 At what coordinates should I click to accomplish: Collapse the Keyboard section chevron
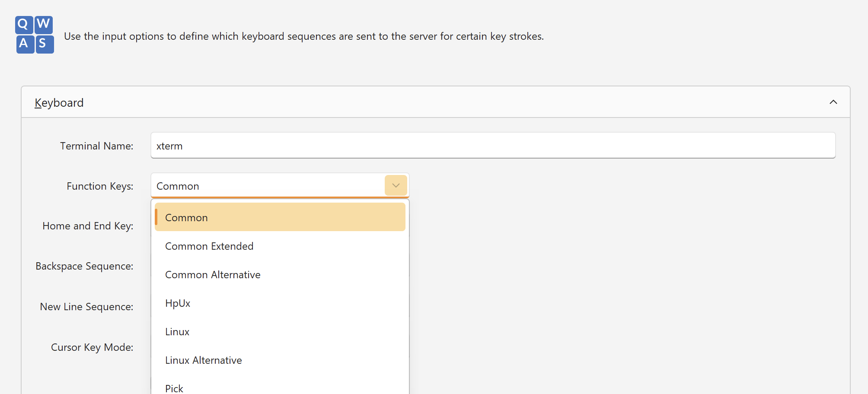pyautogui.click(x=833, y=102)
